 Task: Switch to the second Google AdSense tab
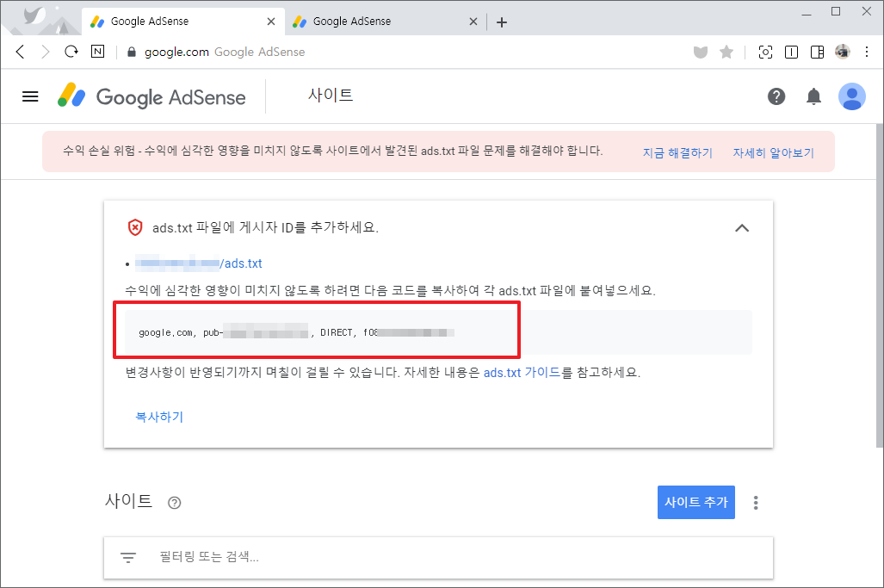tap(386, 22)
